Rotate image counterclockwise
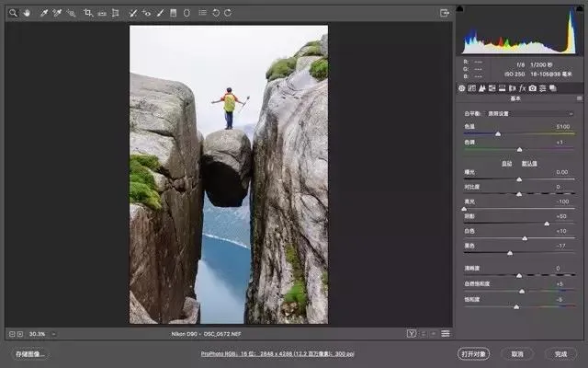588x368 pixels. tap(216, 13)
